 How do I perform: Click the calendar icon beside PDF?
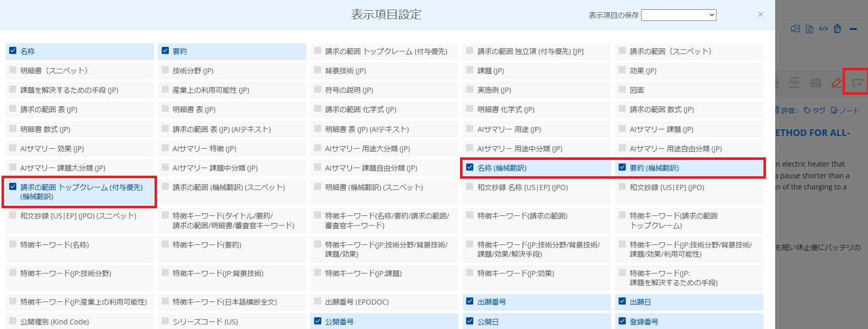click(x=815, y=83)
